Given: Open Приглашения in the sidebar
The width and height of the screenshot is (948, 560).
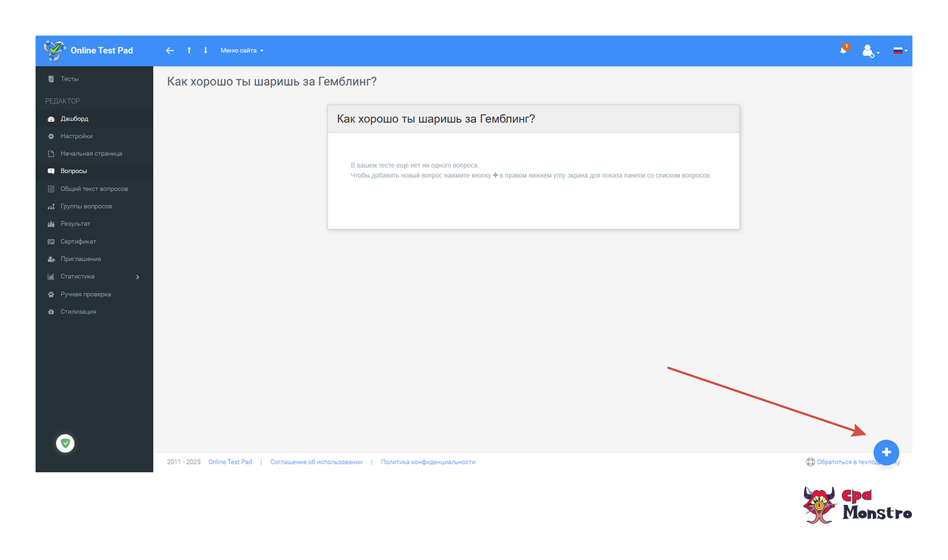Looking at the screenshot, I should [94, 259].
